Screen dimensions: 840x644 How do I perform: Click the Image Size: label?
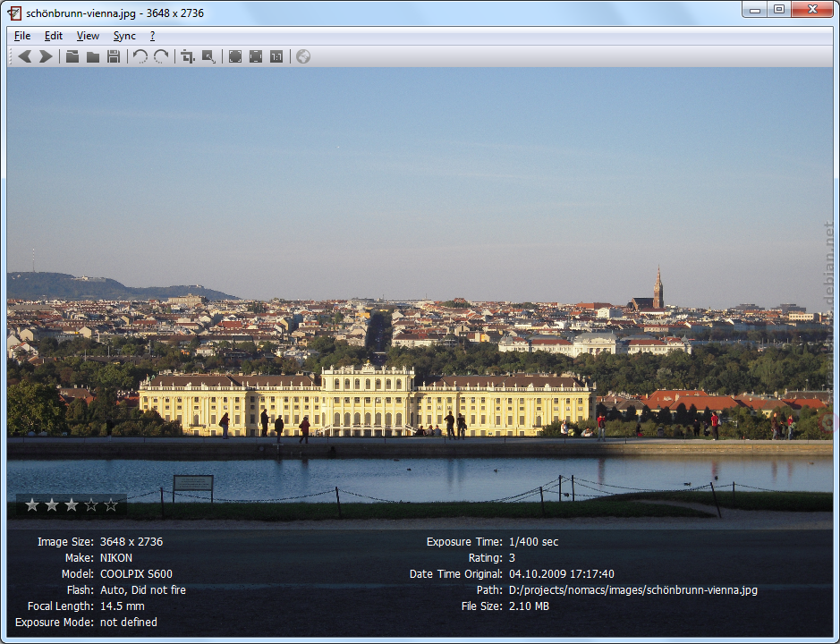click(x=65, y=542)
